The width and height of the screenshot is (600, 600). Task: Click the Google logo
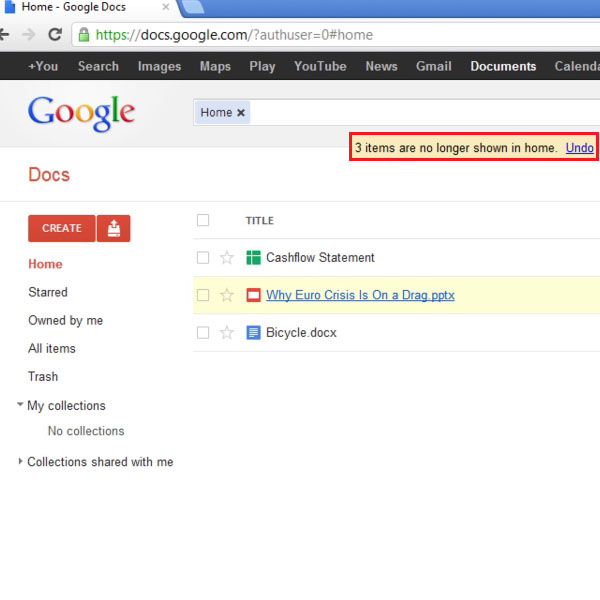[81, 112]
